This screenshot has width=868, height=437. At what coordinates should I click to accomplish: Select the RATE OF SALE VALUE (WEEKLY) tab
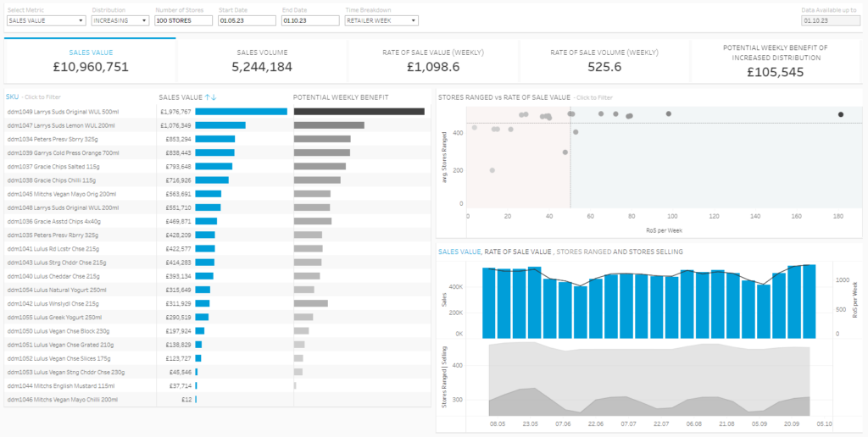click(x=433, y=61)
